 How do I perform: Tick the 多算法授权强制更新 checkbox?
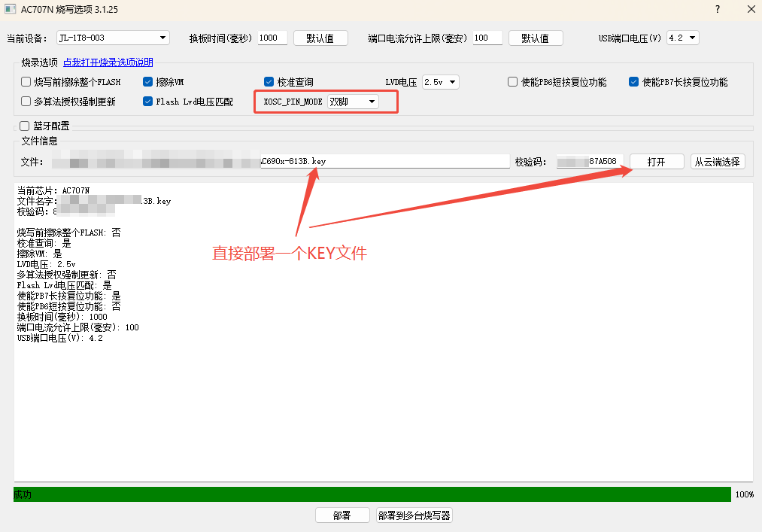tap(26, 101)
